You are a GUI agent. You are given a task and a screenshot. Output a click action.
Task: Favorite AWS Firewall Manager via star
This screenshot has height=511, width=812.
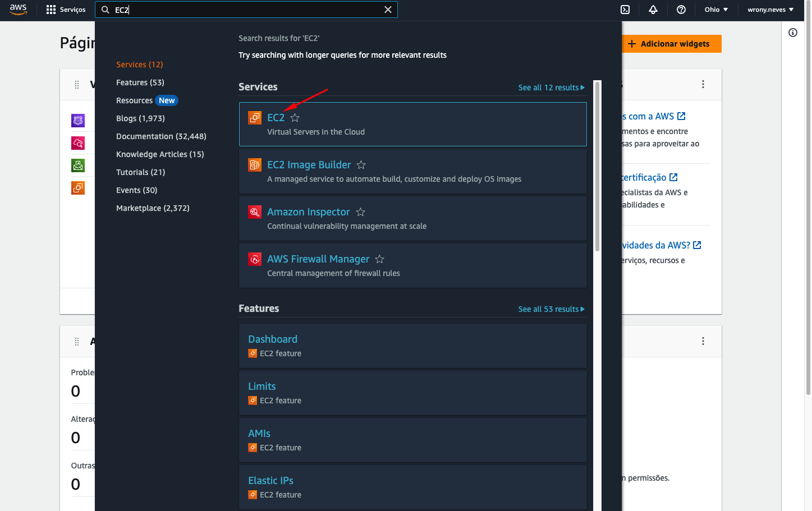[x=379, y=259]
